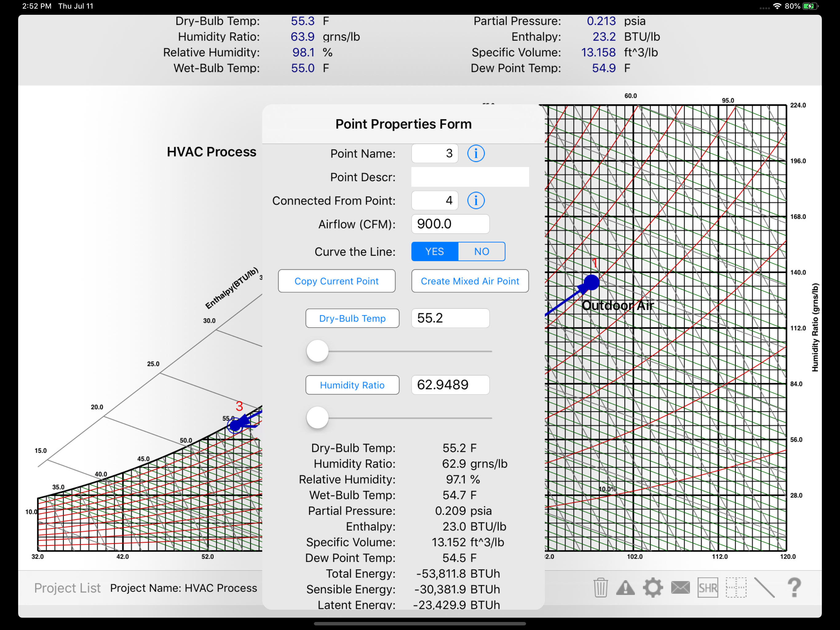Select the SHR tool icon
Viewport: 840px width, 630px height.
tap(707, 588)
